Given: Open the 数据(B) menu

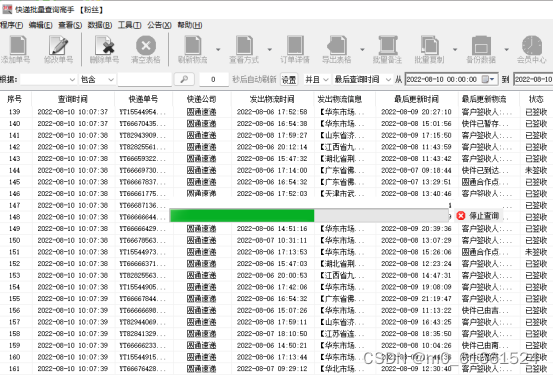Looking at the screenshot, I should [100, 25].
